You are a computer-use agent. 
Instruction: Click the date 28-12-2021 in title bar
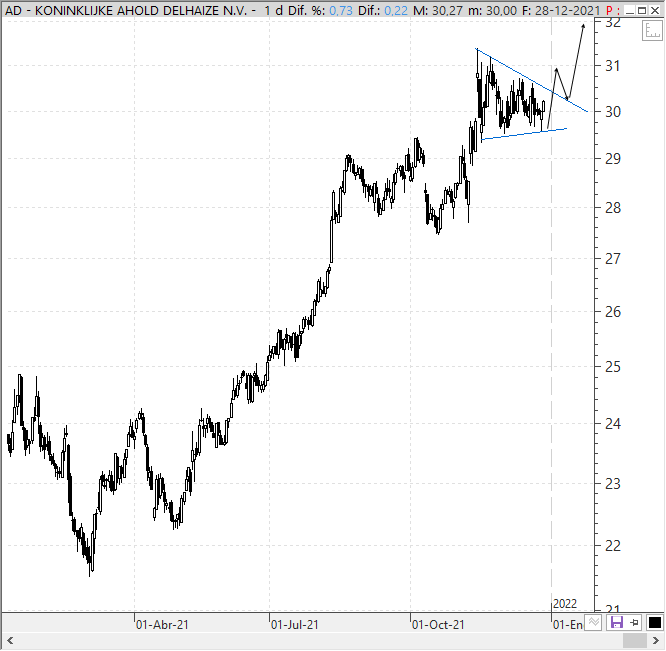[x=567, y=11]
